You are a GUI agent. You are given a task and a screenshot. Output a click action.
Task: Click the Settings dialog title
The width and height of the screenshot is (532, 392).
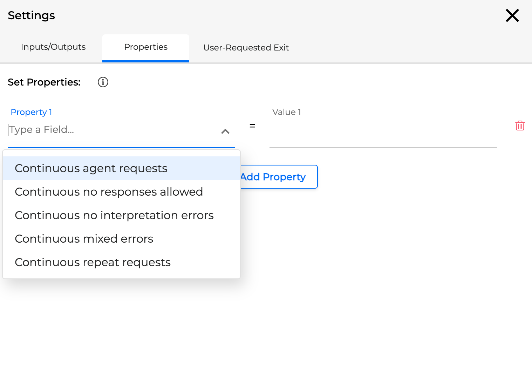[31, 15]
